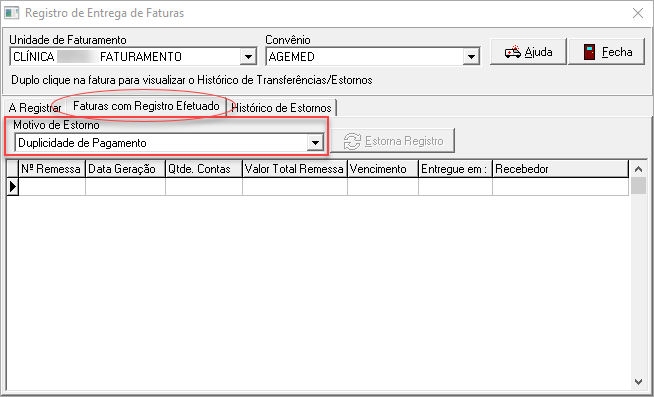
Task: Click the Data Geração column header
Action: (x=125, y=169)
